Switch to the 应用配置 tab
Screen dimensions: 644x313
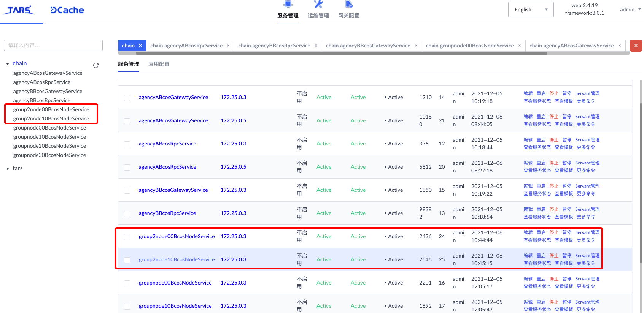(159, 64)
